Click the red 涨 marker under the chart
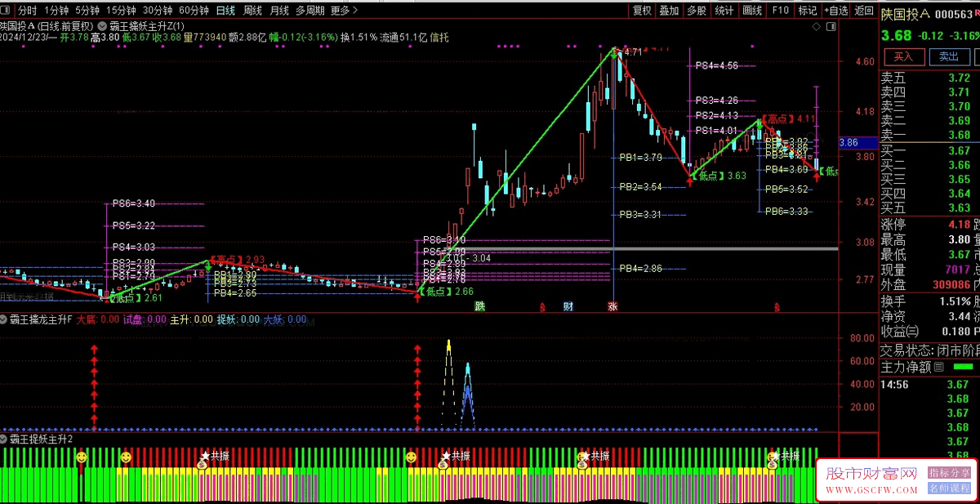The image size is (980, 504). pos(612,306)
